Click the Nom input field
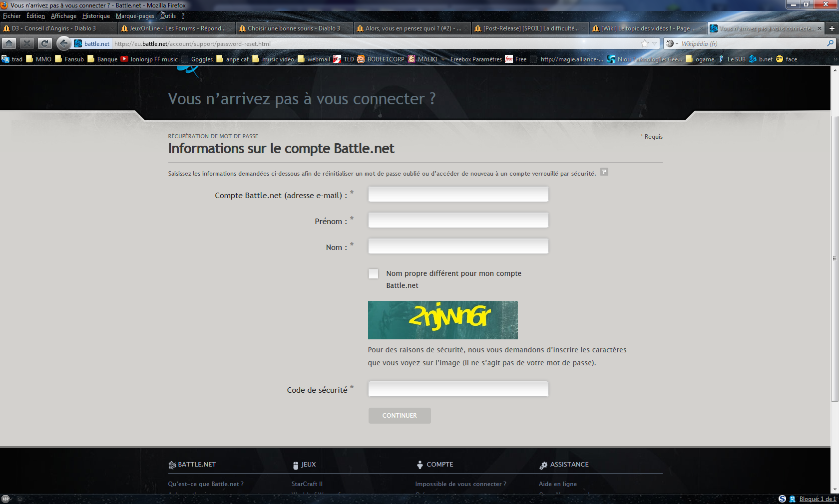 pyautogui.click(x=458, y=246)
